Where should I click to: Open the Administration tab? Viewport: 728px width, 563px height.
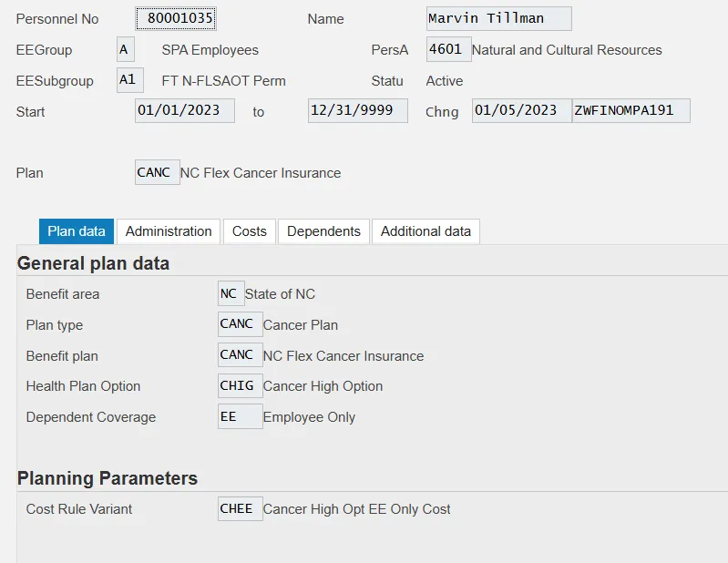[169, 231]
